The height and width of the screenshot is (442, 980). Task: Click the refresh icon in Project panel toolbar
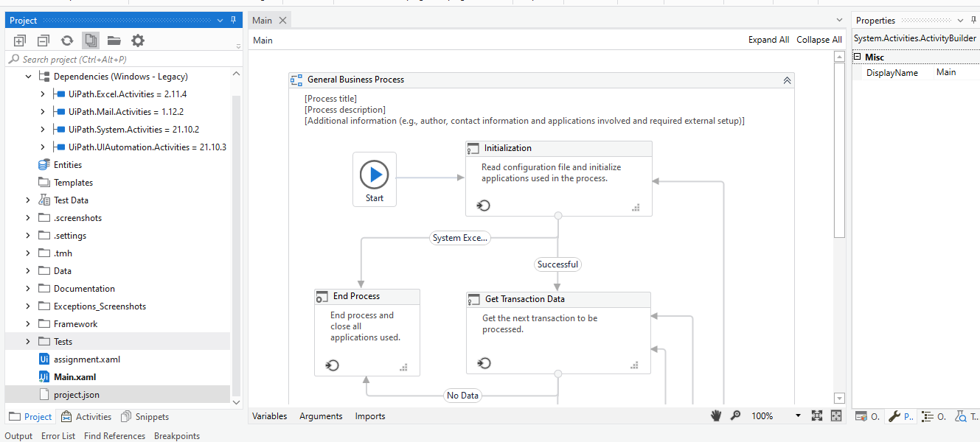pos(66,40)
